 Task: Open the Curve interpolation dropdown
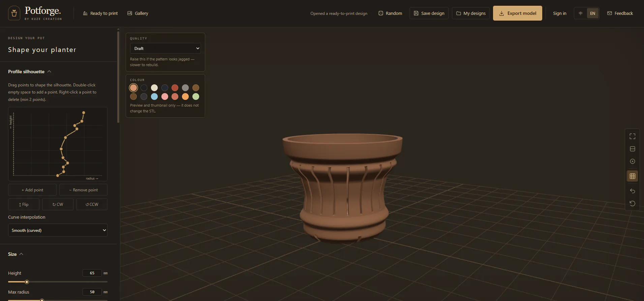(x=58, y=230)
